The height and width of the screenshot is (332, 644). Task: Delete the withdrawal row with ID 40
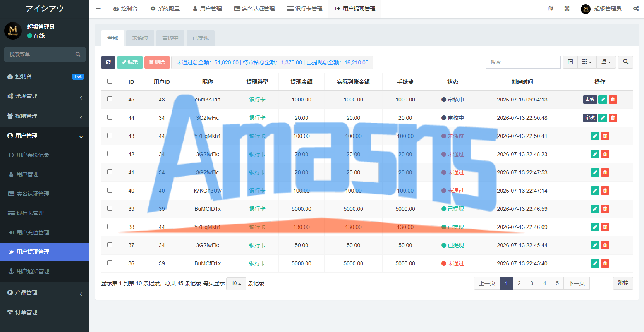coord(605,191)
